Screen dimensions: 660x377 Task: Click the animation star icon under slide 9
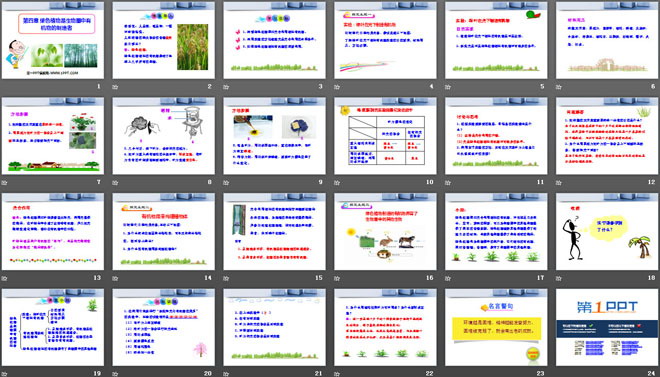(x=226, y=183)
